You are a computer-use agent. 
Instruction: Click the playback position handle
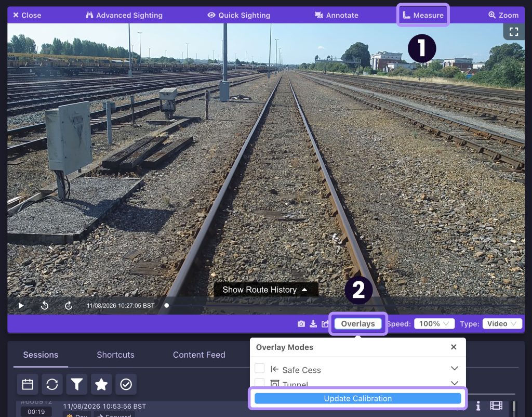(167, 306)
